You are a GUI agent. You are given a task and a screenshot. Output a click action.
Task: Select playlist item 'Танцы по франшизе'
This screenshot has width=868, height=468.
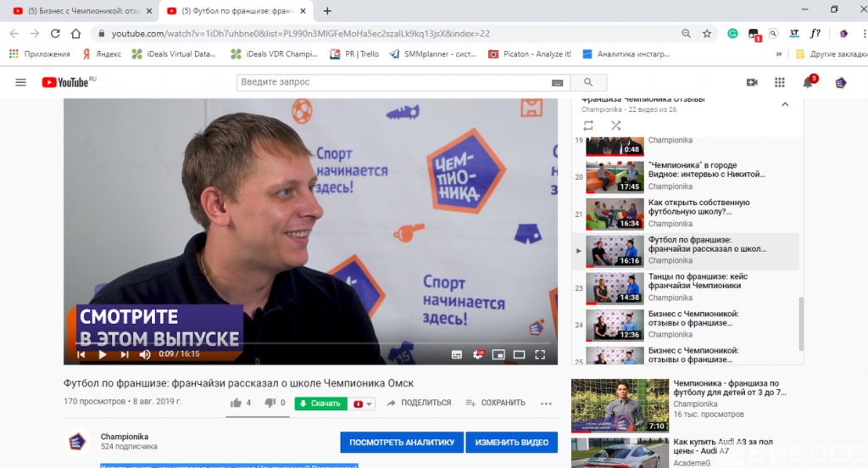[x=687, y=288]
